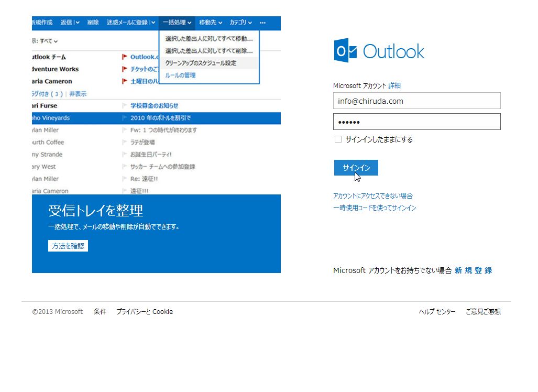
Task: Open the Re: 遠征!! subject
Action: click(x=144, y=179)
